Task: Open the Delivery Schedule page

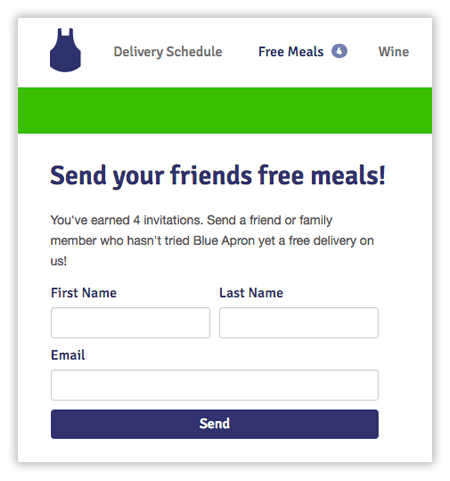Action: tap(168, 52)
